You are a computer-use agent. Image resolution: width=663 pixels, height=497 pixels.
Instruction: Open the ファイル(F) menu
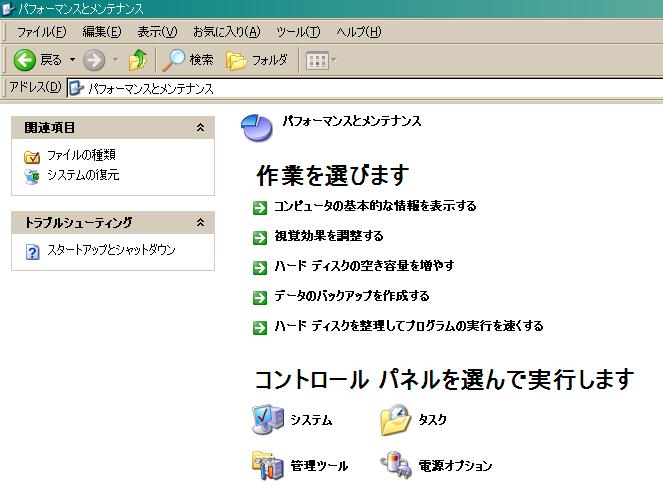pos(42,32)
